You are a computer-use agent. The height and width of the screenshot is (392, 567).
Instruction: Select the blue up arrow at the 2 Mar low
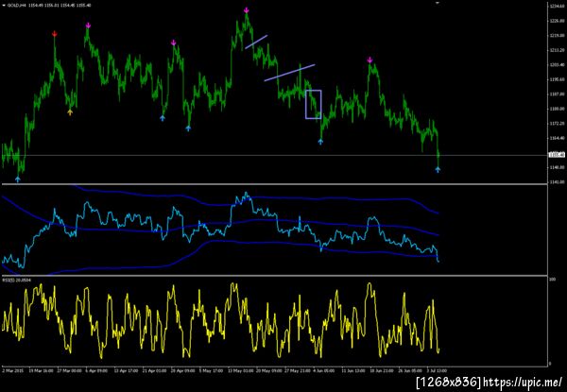(18, 179)
